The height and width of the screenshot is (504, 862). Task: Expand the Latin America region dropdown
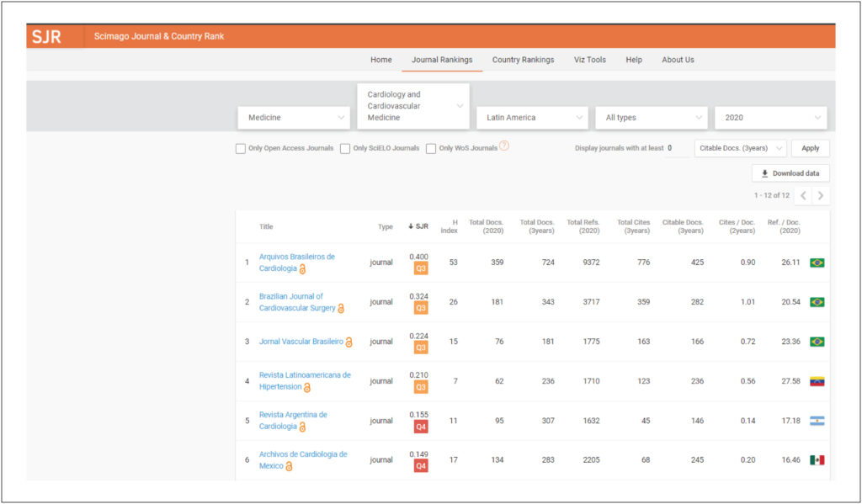[x=532, y=118]
